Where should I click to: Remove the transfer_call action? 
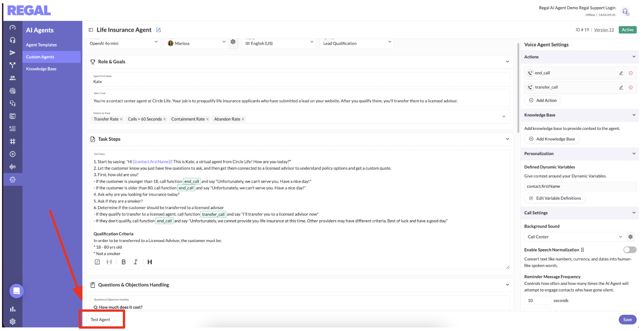coord(631,87)
